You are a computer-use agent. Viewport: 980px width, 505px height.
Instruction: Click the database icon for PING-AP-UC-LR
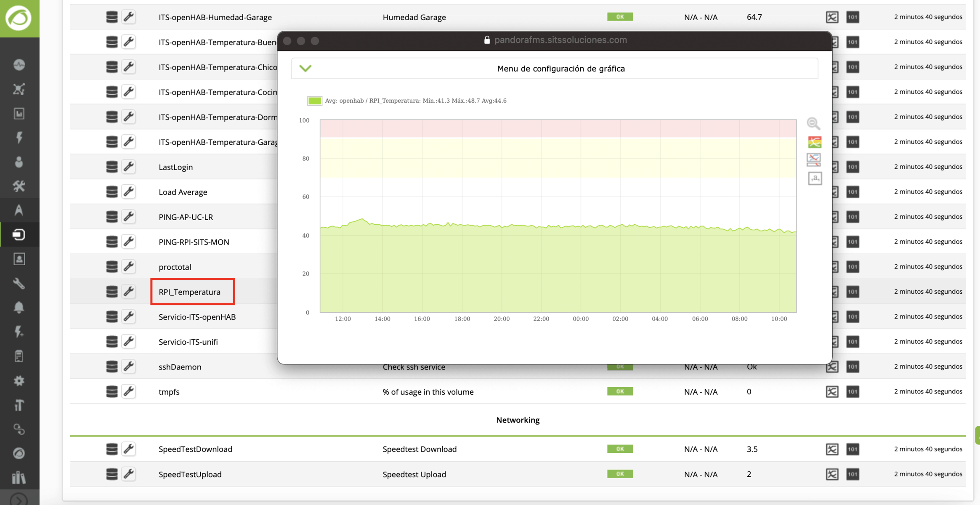112,217
